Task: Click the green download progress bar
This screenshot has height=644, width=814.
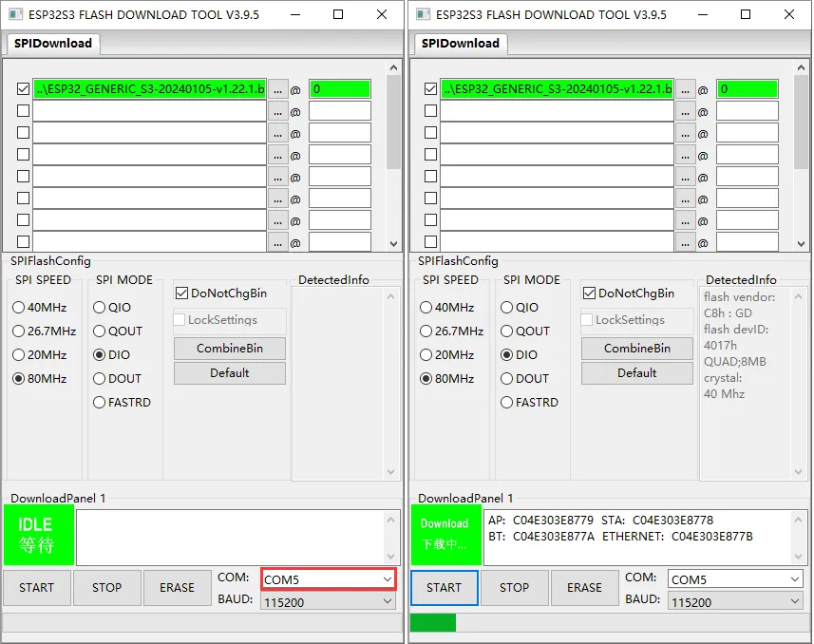Action: (x=433, y=622)
